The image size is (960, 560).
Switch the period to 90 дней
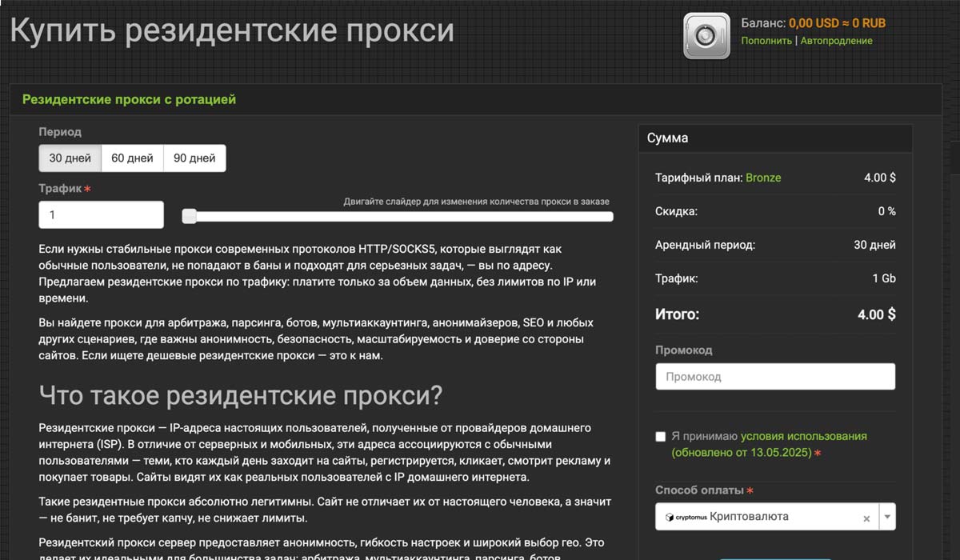coord(194,158)
